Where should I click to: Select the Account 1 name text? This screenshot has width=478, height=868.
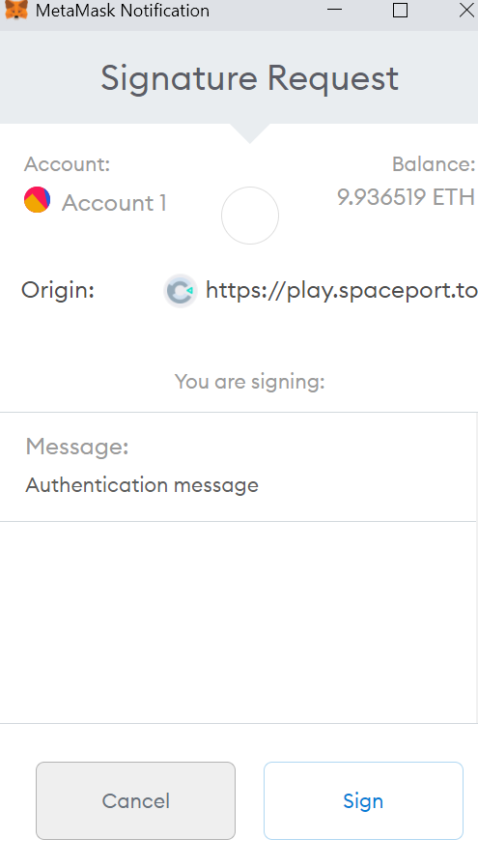[x=114, y=203]
